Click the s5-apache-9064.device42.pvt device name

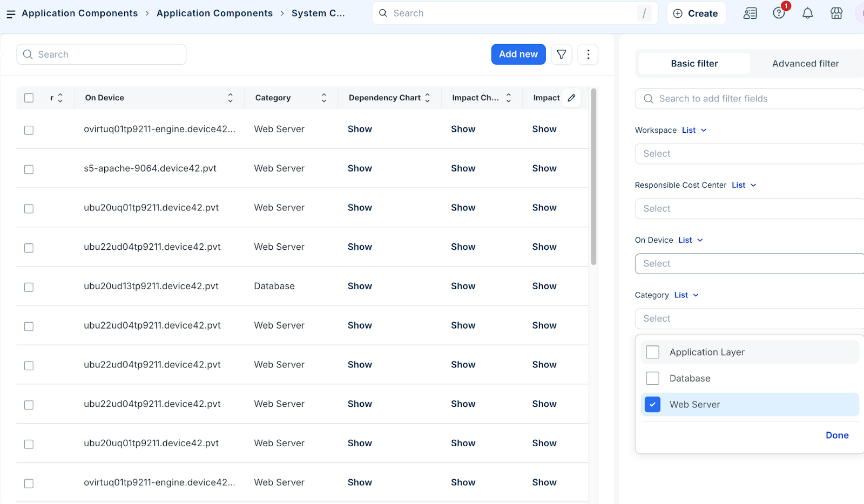pyautogui.click(x=150, y=168)
